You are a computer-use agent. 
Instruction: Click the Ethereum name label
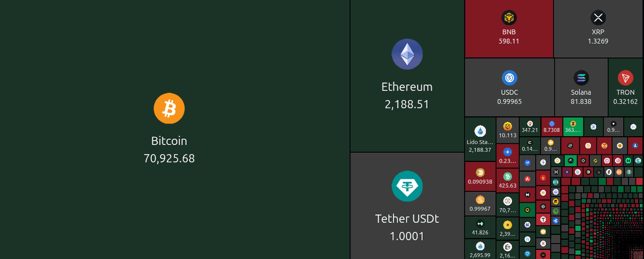click(407, 87)
